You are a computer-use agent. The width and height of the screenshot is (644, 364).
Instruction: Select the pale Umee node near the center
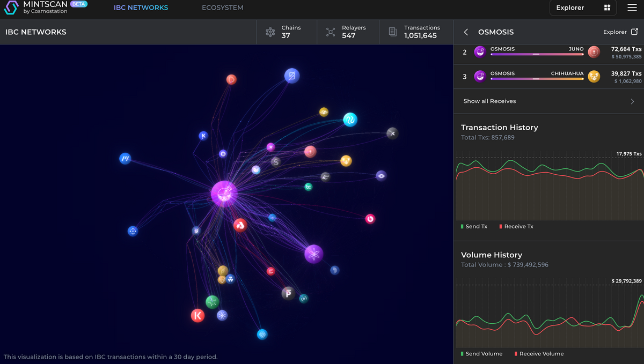coord(256,169)
